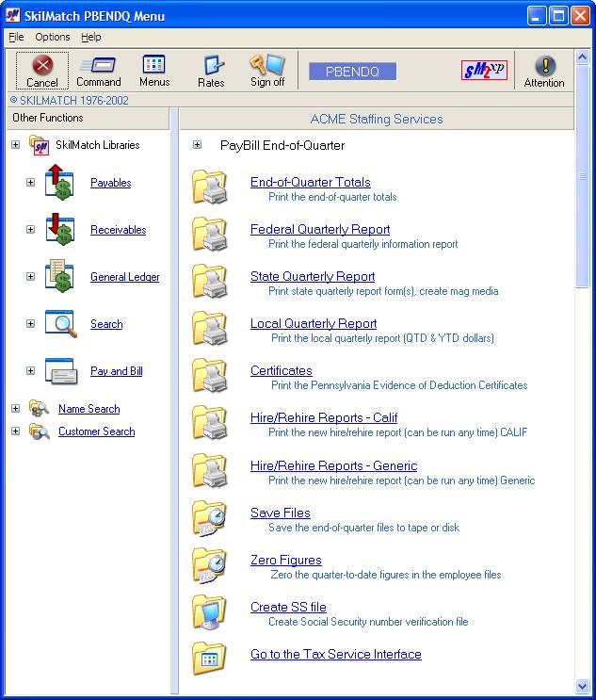
Task: Click the Sign off toolbar icon
Action: pyautogui.click(x=267, y=64)
